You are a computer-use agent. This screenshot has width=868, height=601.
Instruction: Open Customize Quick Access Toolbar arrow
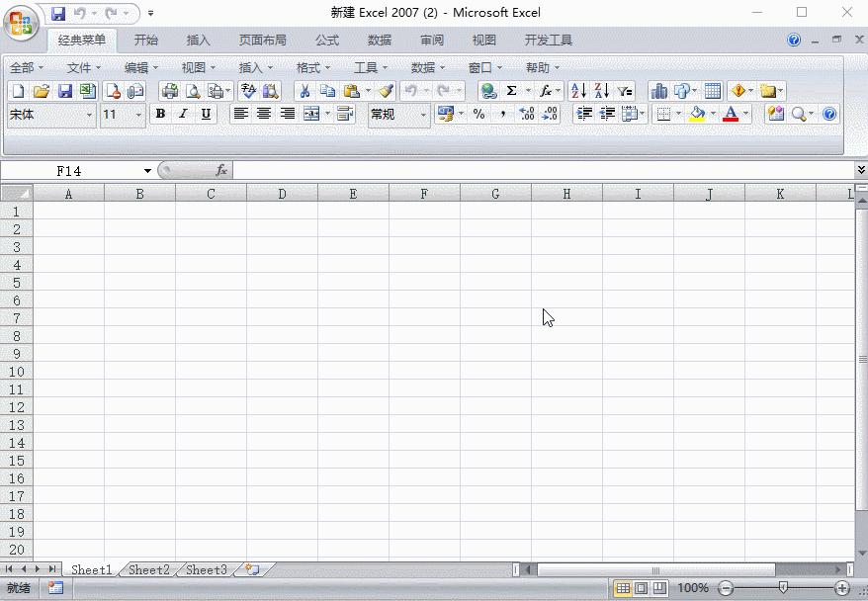point(150,13)
